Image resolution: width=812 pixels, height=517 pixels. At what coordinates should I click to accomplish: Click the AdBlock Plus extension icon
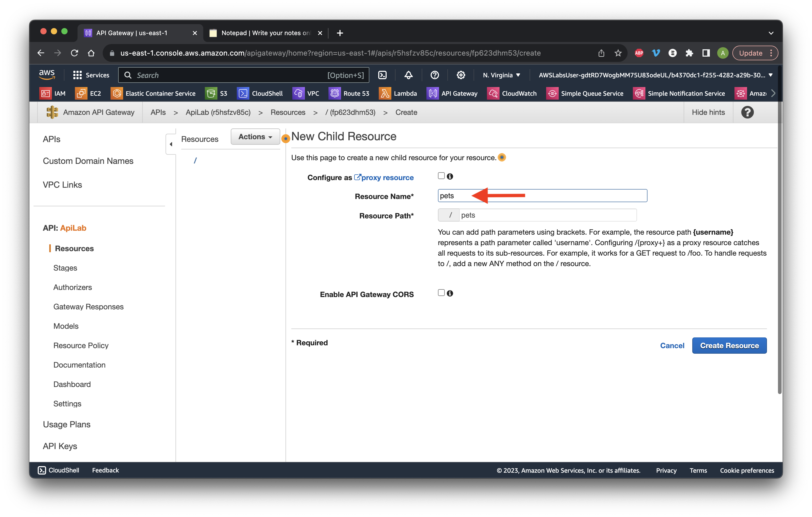click(639, 53)
